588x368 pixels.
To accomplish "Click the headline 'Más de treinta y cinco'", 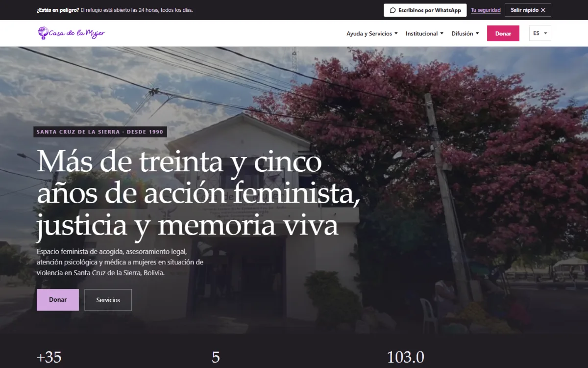I will 179,161.
